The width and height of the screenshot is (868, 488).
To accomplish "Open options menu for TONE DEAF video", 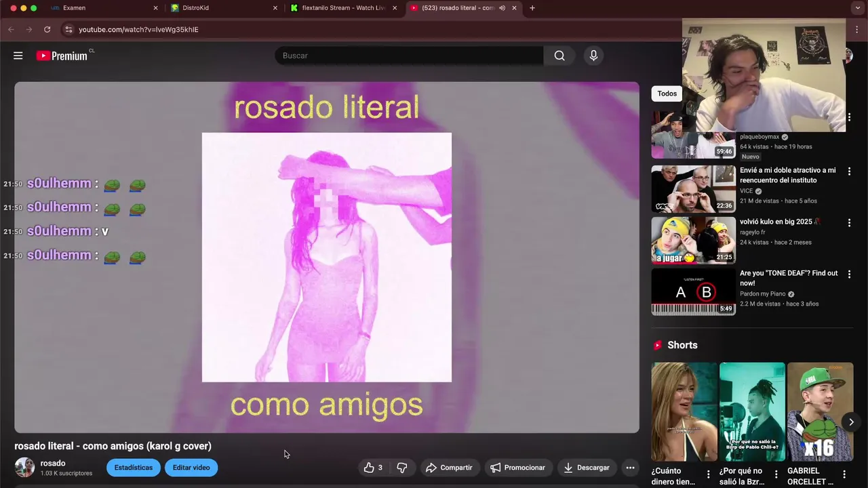I will coord(849,274).
